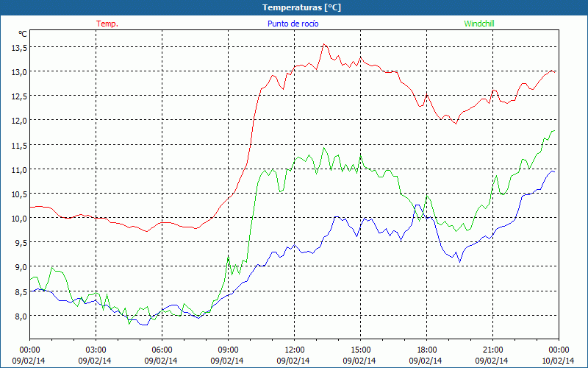
Task: Click the 09/02/14 date under 12:00
Action: (293, 361)
